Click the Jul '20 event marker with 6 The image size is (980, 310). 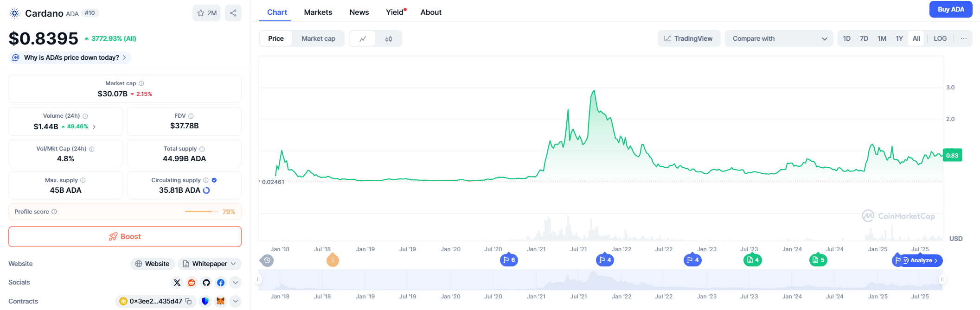pyautogui.click(x=509, y=260)
